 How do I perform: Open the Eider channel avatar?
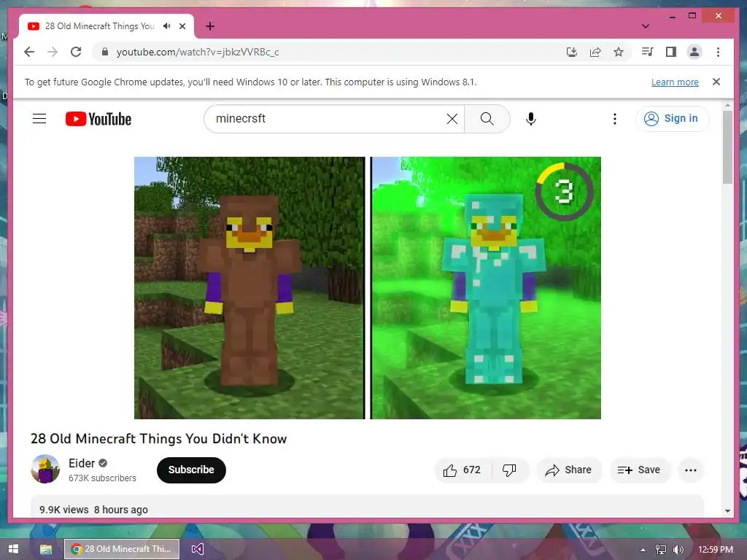45,469
